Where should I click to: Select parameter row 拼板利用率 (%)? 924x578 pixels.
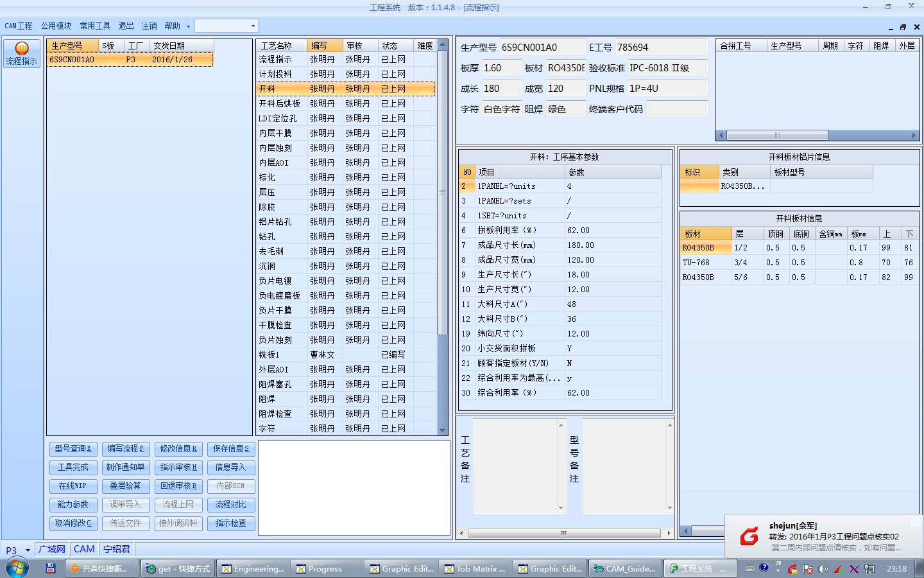(x=560, y=231)
